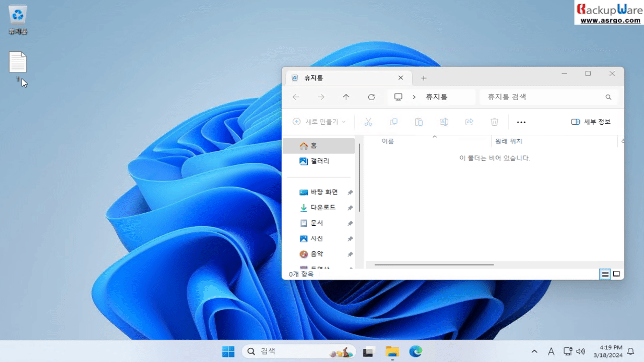Open Task View from taskbar
The height and width of the screenshot is (362, 644).
tap(369, 351)
